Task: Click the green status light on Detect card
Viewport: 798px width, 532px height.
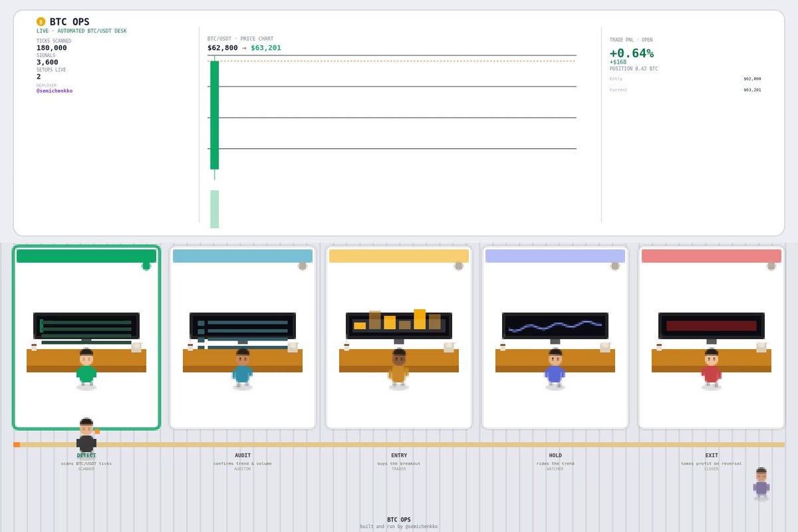Action: (x=146, y=266)
